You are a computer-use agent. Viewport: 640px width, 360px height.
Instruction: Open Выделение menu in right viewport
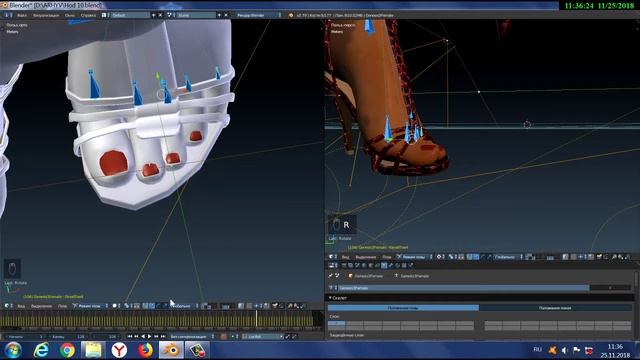(365, 257)
